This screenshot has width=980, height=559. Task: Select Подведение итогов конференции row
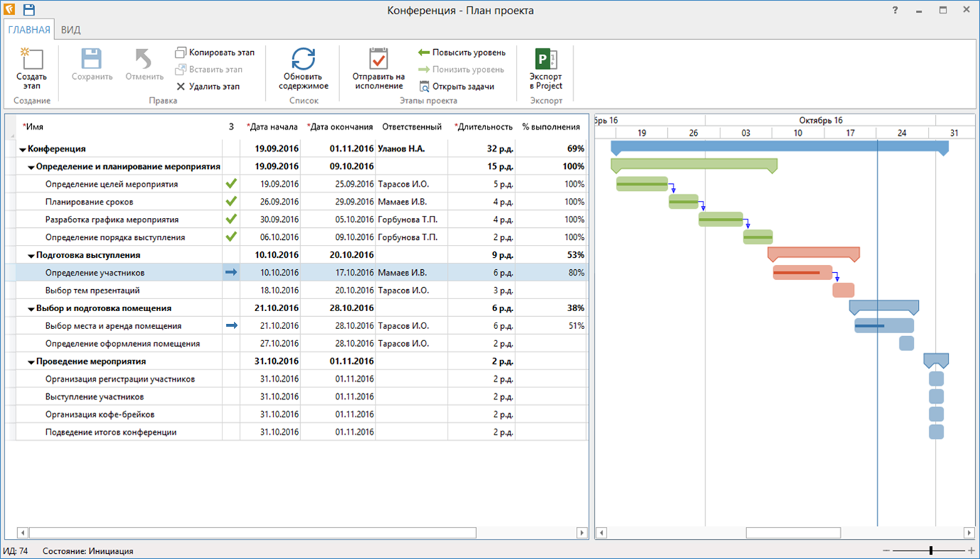(297, 432)
